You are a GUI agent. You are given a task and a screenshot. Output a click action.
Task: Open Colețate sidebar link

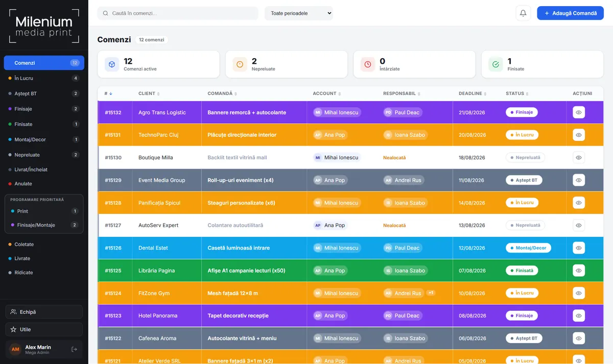[x=44, y=244]
